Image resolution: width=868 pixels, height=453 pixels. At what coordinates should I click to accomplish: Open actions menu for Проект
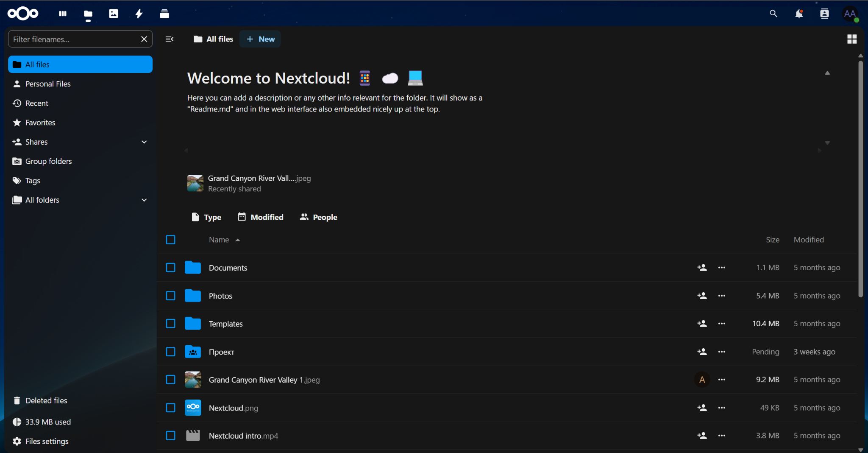click(x=722, y=352)
